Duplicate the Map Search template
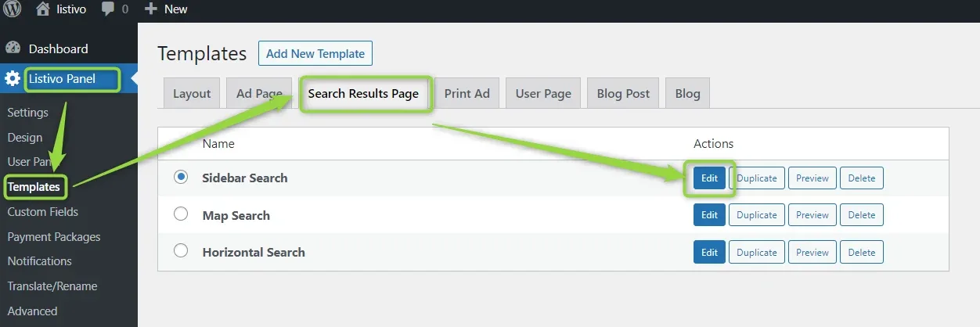The width and height of the screenshot is (980, 327). 757,215
